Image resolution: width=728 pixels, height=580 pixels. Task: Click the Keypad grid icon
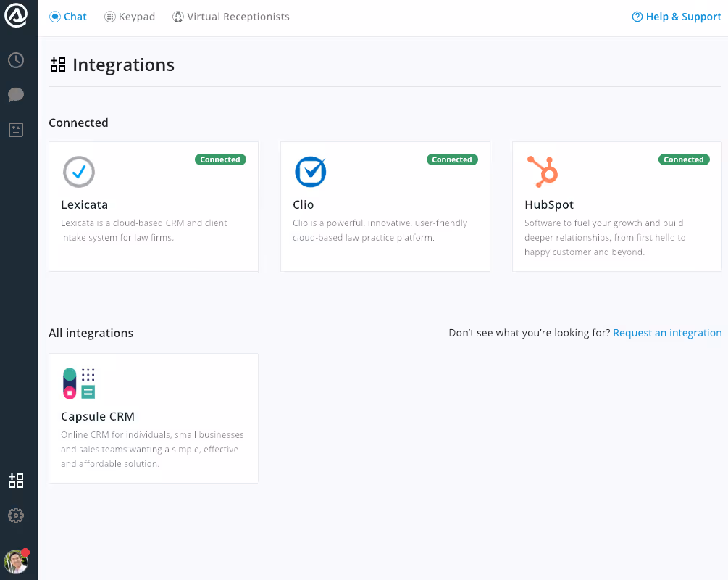click(109, 17)
